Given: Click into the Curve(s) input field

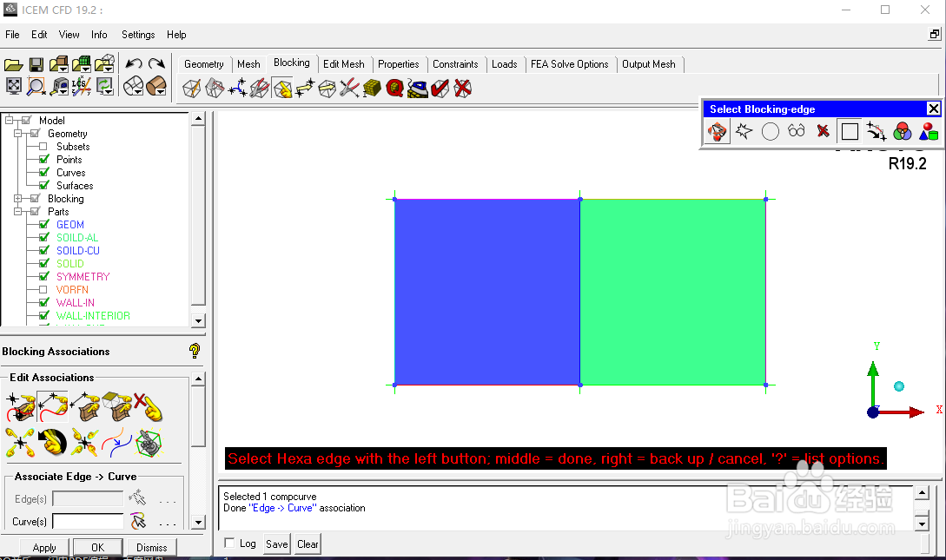Looking at the screenshot, I should 88,521.
